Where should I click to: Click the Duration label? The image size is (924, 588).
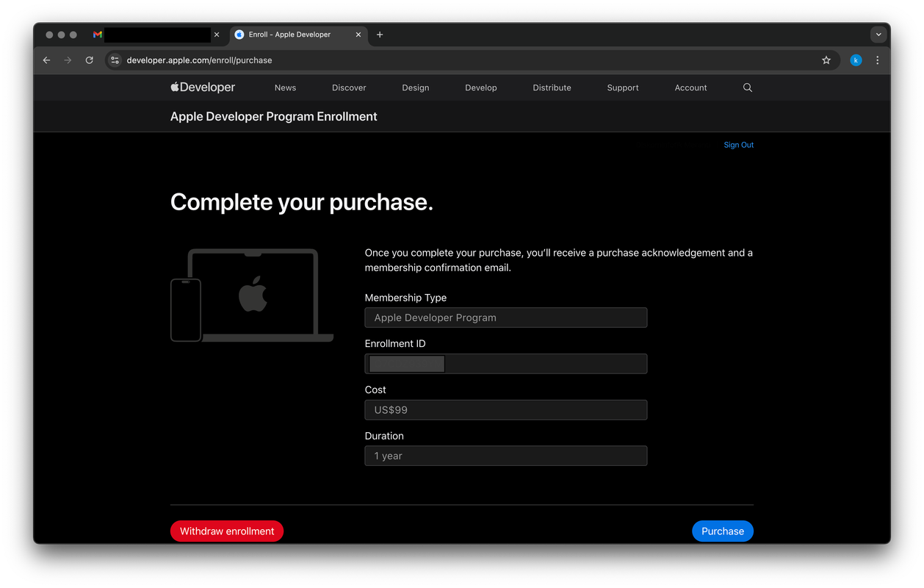pos(384,436)
